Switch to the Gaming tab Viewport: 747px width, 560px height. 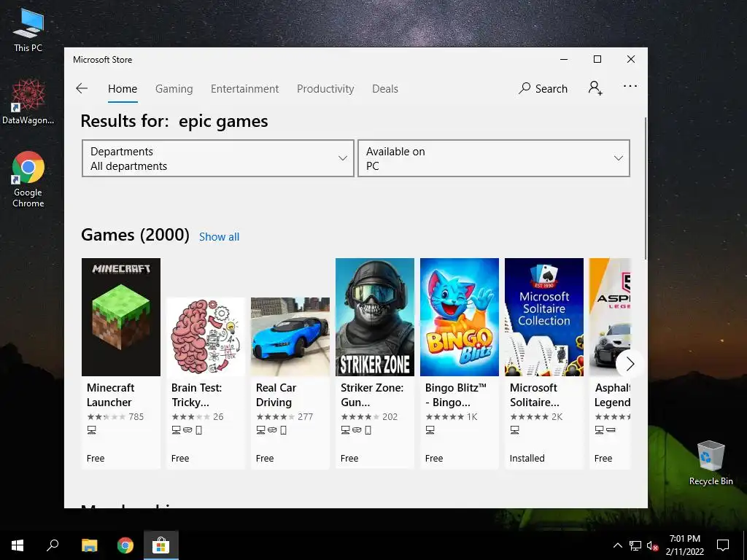tap(174, 89)
